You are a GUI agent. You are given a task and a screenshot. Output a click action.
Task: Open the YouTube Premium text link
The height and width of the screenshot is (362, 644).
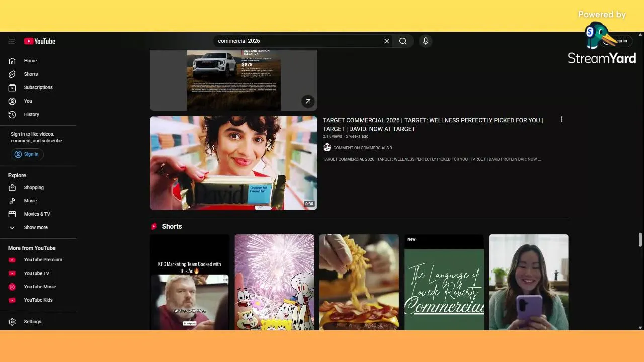pyautogui.click(x=43, y=260)
